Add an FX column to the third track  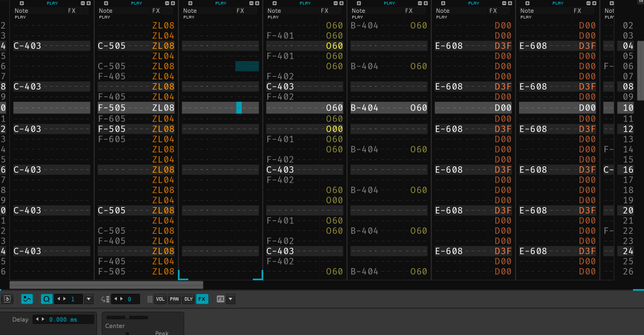click(x=256, y=3)
